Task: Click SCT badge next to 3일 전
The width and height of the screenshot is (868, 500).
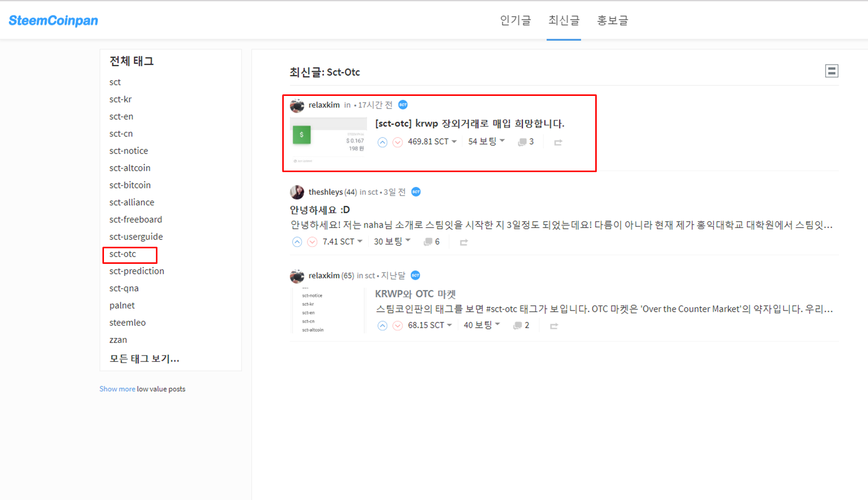Action: tap(416, 192)
